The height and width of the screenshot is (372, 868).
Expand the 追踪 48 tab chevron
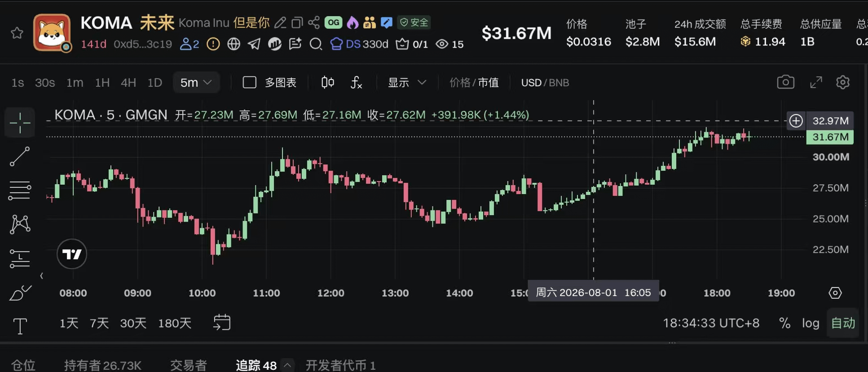pos(287,365)
